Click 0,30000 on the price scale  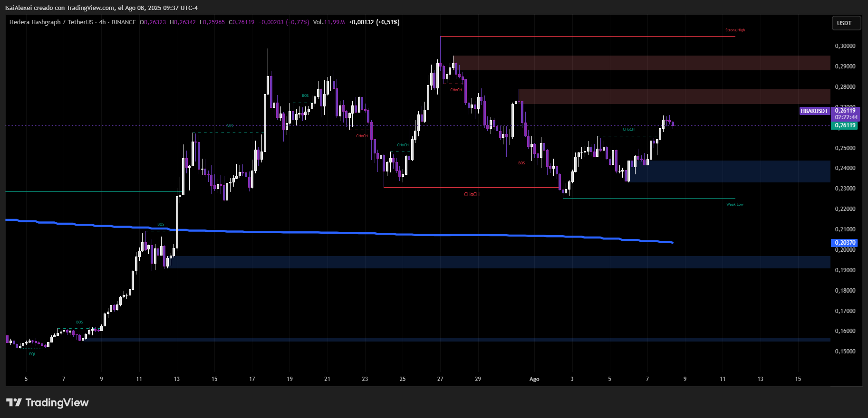pos(845,46)
